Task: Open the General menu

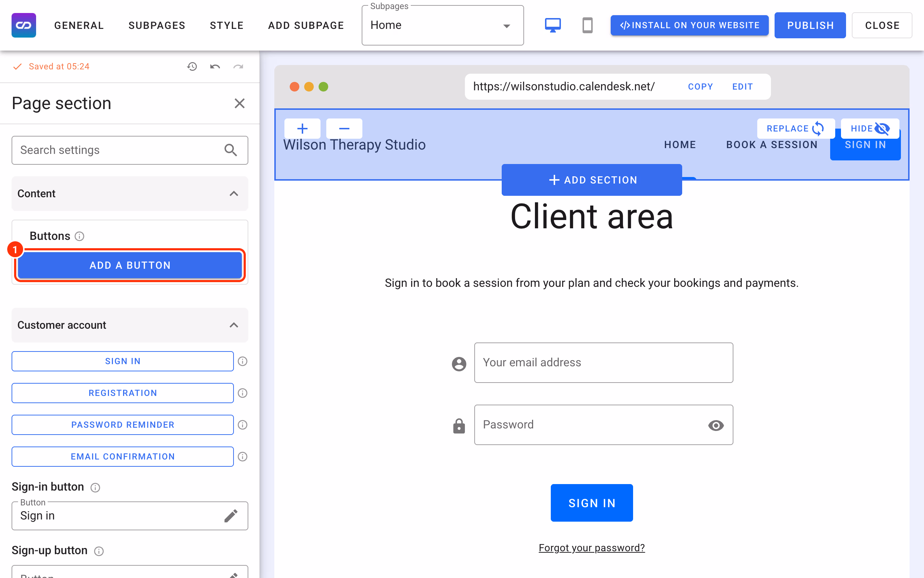Action: 79,25
